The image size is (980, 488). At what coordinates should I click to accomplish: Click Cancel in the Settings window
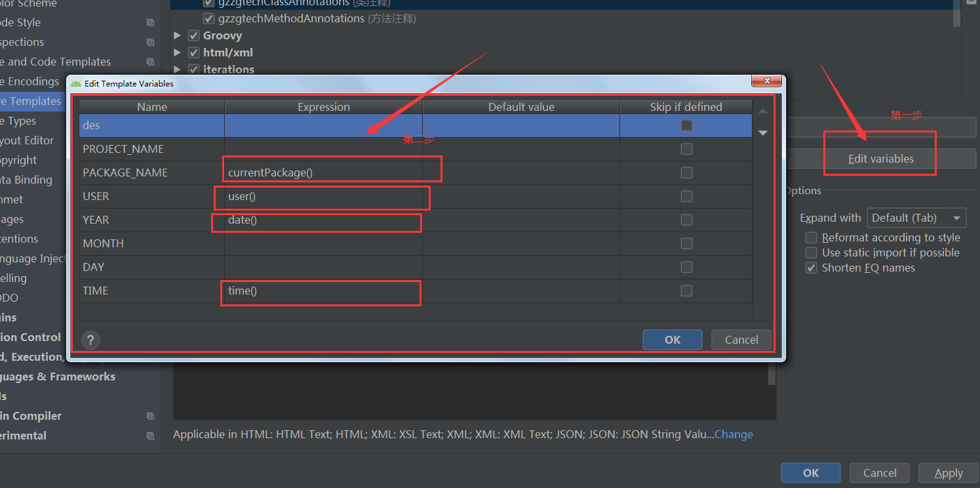(x=880, y=473)
